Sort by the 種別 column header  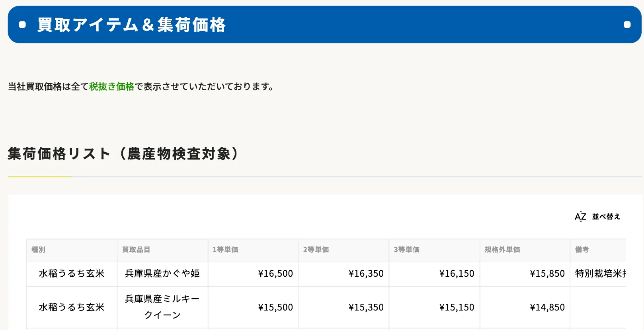click(39, 250)
